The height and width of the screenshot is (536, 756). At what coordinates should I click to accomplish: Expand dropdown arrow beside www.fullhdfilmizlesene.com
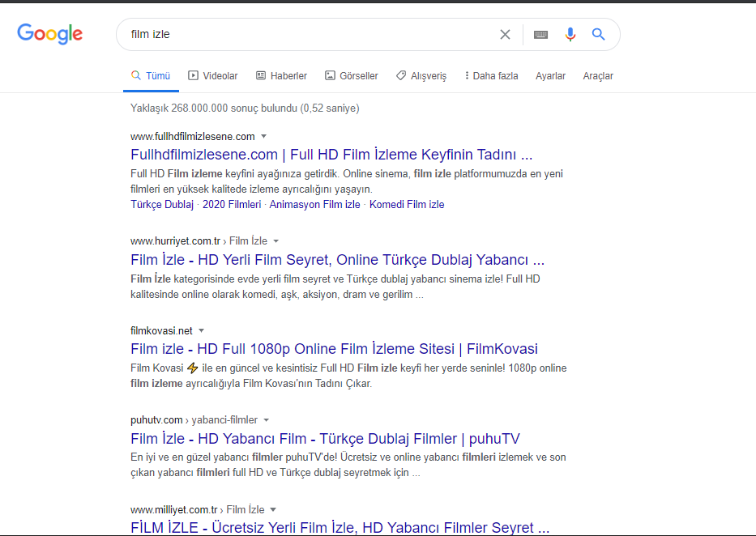[263, 136]
